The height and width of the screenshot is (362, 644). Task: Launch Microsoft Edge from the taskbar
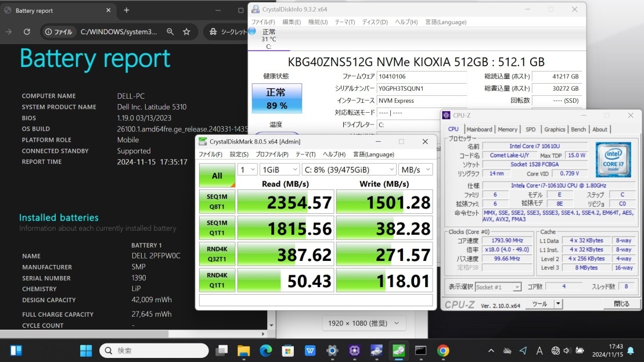[x=266, y=350]
